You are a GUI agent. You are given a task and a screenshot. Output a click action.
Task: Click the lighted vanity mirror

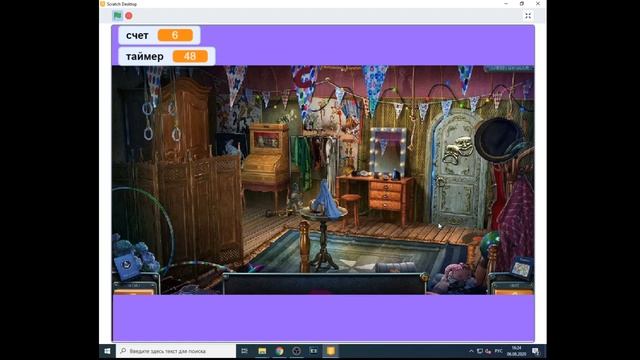coord(388,151)
